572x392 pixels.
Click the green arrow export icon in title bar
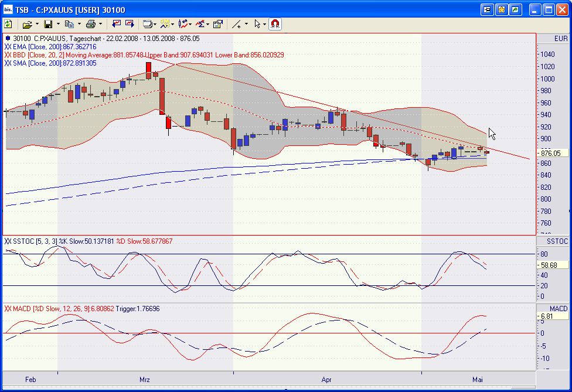click(x=516, y=10)
